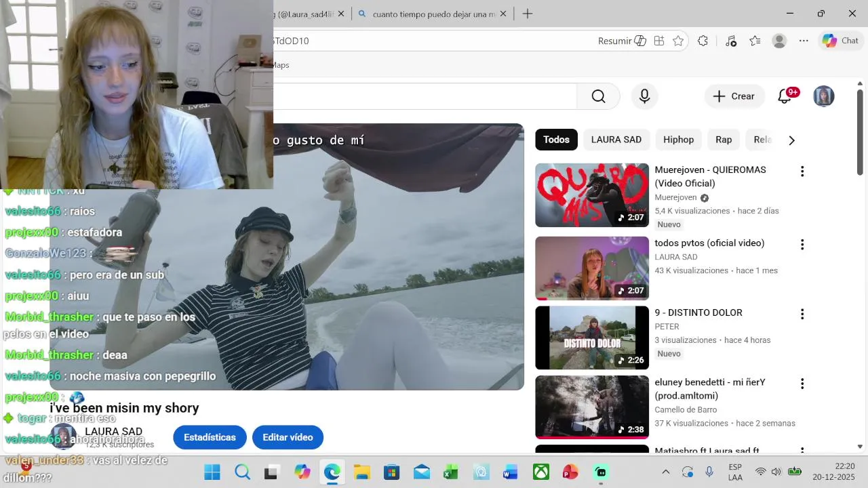Screen dimensions: 868x488
Task: Select the Hiphop filter chip
Action: point(678,140)
